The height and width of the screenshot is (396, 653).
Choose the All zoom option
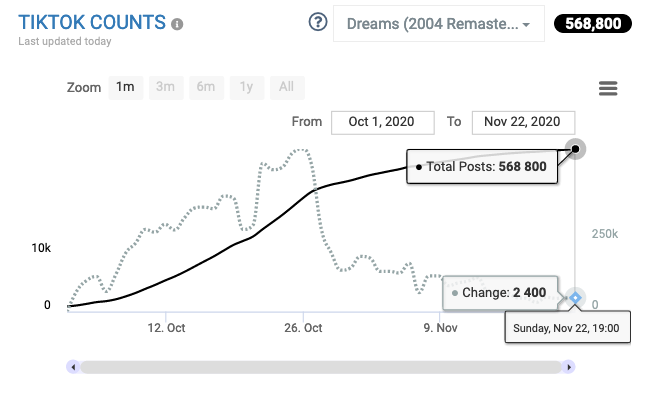click(x=287, y=87)
